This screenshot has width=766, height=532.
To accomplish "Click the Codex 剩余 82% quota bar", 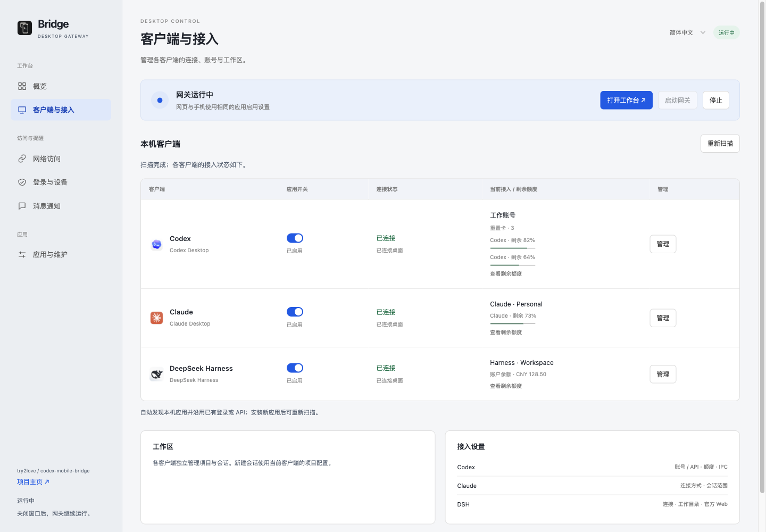I will pyautogui.click(x=513, y=248).
